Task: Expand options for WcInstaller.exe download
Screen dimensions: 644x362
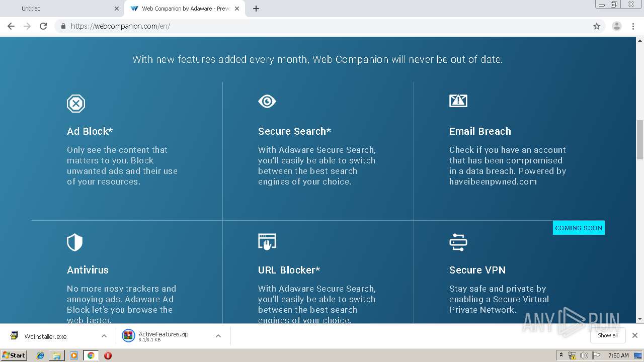Action: pos(104,336)
